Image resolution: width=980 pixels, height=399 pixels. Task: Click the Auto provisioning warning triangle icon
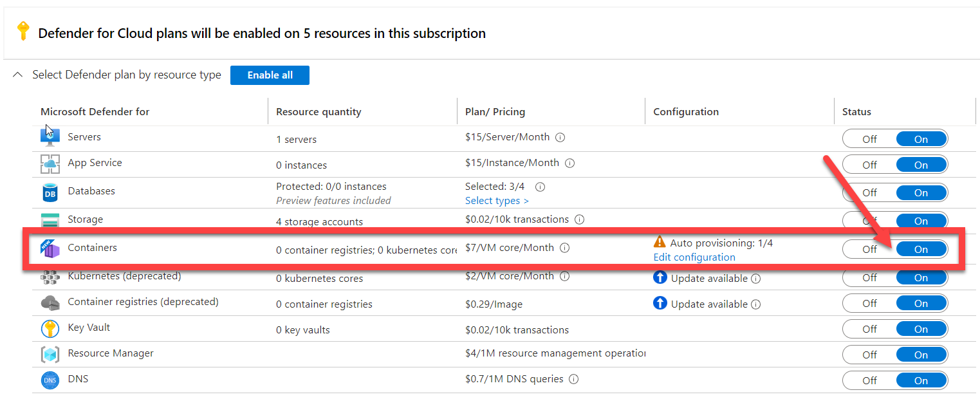pos(660,242)
